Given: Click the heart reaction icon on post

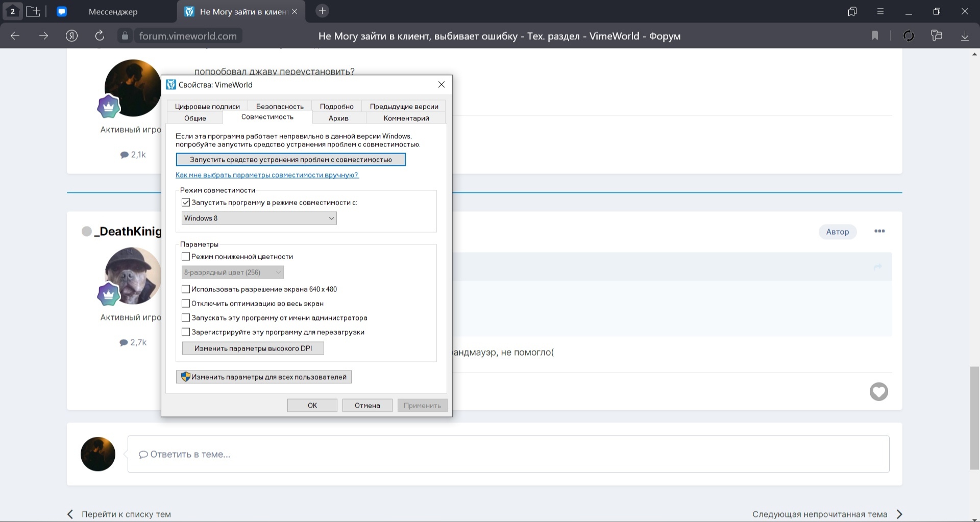Looking at the screenshot, I should 878,391.
